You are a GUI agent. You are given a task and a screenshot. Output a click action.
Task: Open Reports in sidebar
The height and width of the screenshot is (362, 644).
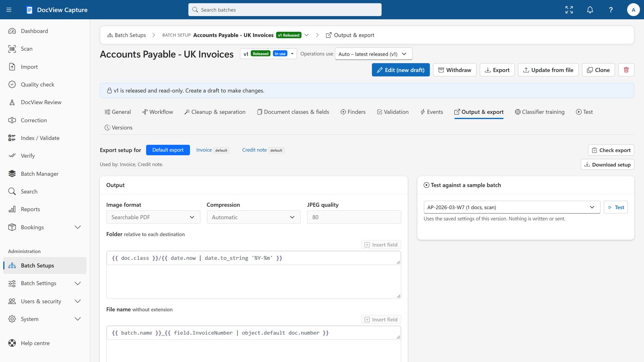click(45, 209)
